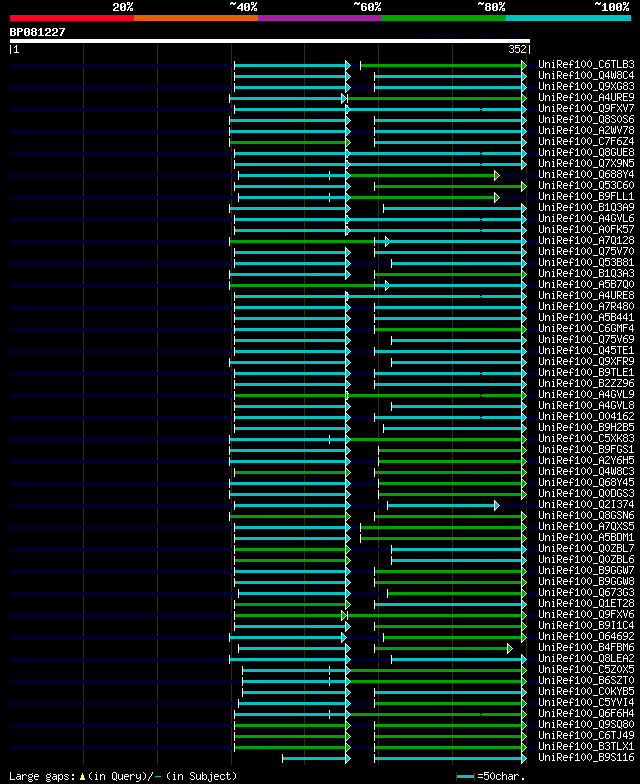Select hit label UniRef100_Q8GSN6
Viewport: 640px width, 784px height.
[x=586, y=516]
